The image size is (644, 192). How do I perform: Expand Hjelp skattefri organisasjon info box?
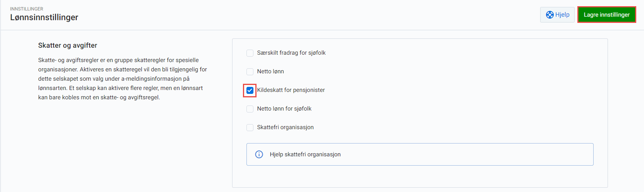420,154
